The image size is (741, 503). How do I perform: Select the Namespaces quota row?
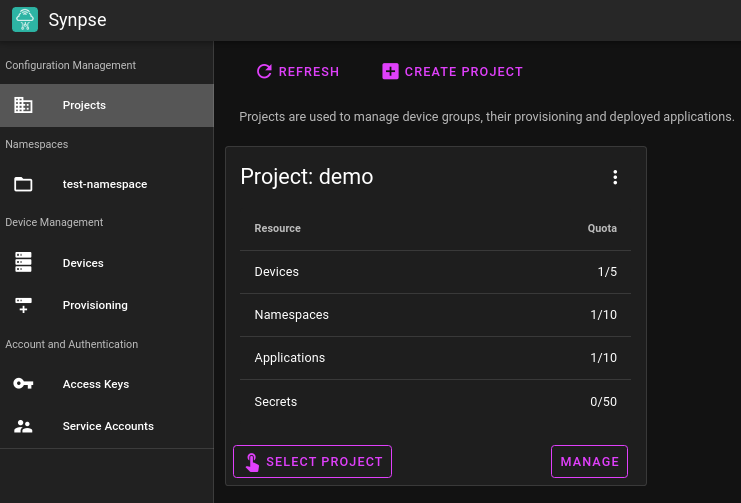click(x=435, y=315)
